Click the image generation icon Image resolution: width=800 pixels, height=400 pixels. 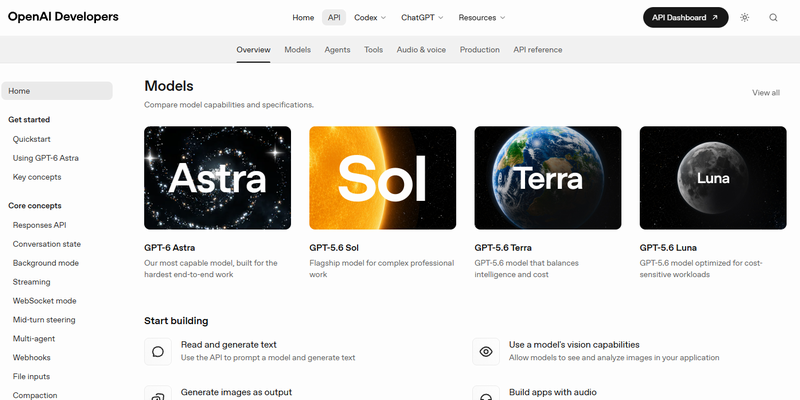[x=158, y=394]
